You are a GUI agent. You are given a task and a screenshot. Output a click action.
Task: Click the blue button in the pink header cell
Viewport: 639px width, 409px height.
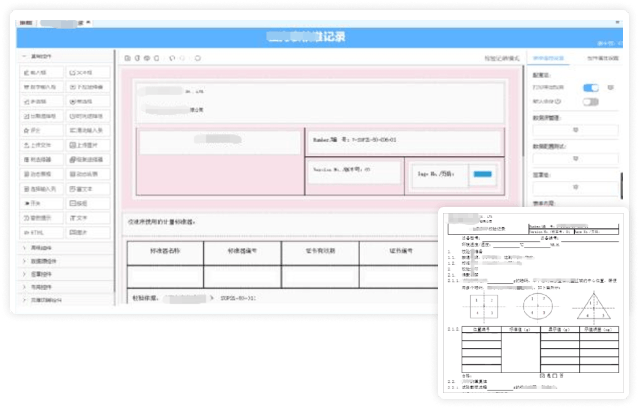click(482, 175)
